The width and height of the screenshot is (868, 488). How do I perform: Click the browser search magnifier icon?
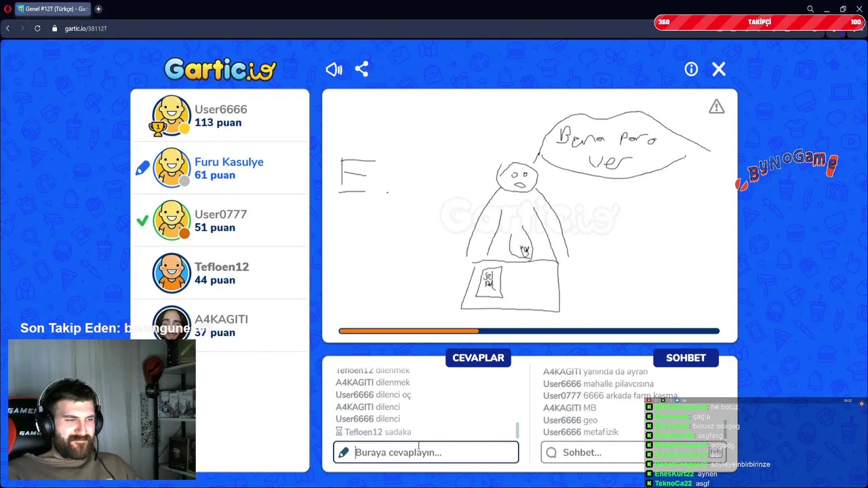[810, 9]
